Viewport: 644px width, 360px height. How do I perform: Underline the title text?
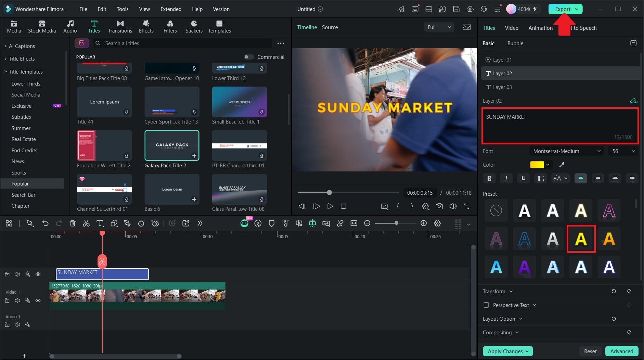(x=523, y=178)
